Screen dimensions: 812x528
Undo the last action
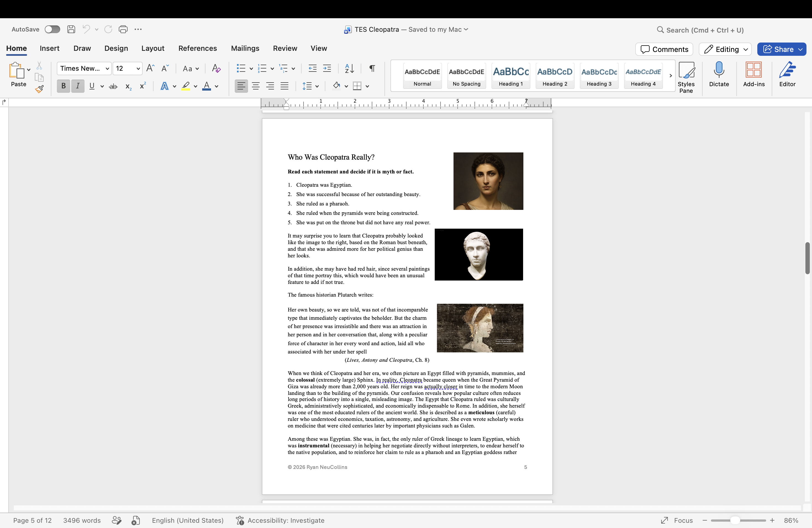(86, 29)
